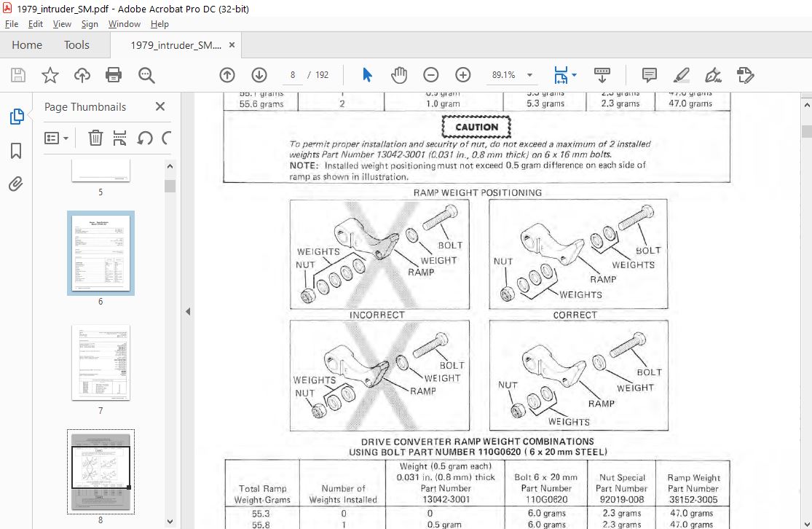
Task: Click the 92019-008 nut part number
Action: [621, 500]
